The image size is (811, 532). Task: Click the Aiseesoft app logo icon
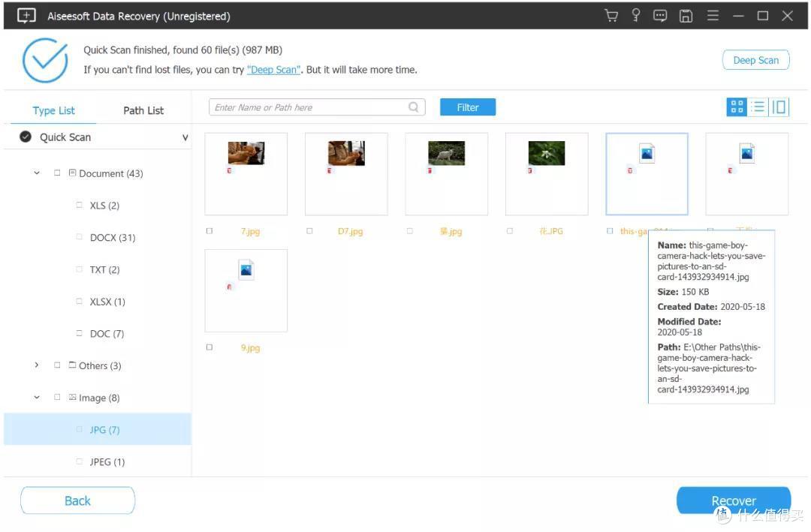click(x=26, y=16)
